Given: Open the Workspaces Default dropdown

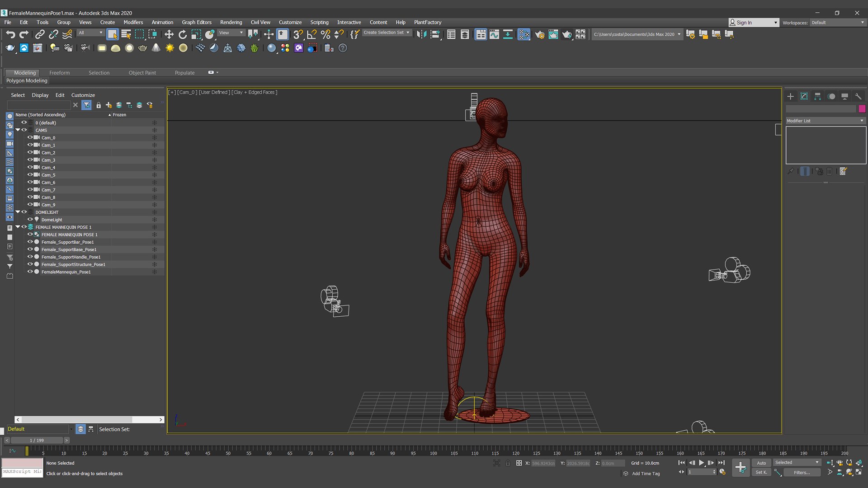Looking at the screenshot, I should click(837, 23).
